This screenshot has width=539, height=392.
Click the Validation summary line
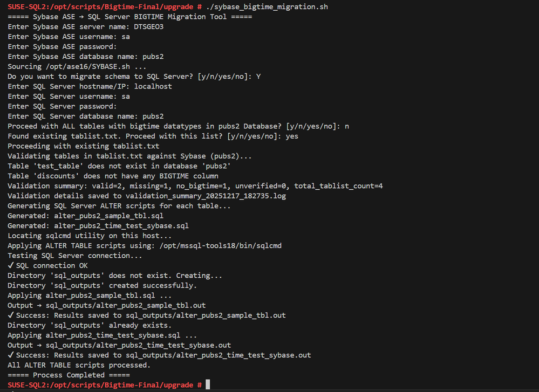click(x=195, y=186)
